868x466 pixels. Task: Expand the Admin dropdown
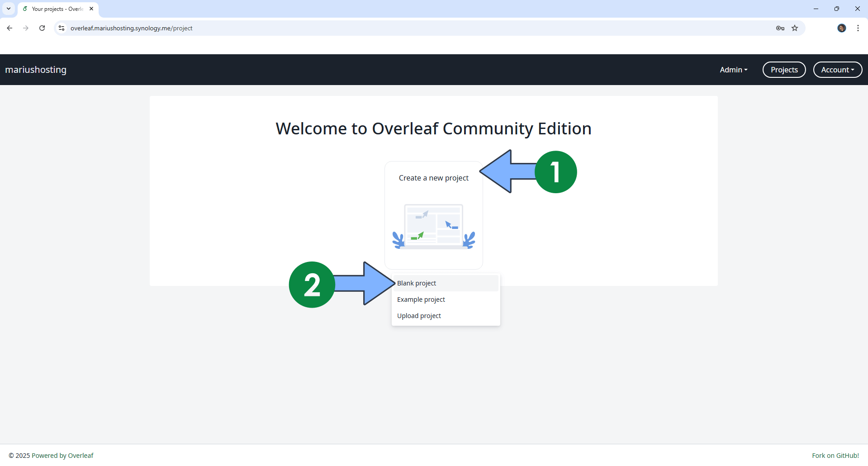click(x=733, y=70)
